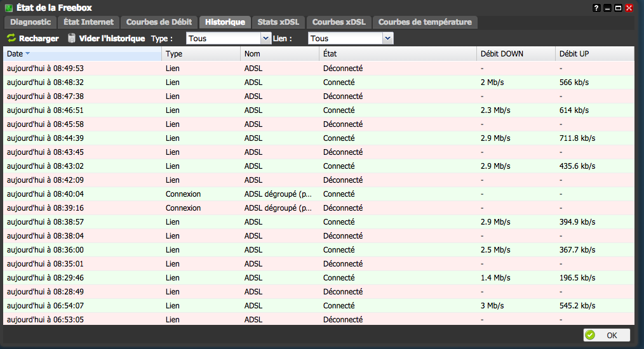Sort by the Débit DOWN column header

pos(516,54)
